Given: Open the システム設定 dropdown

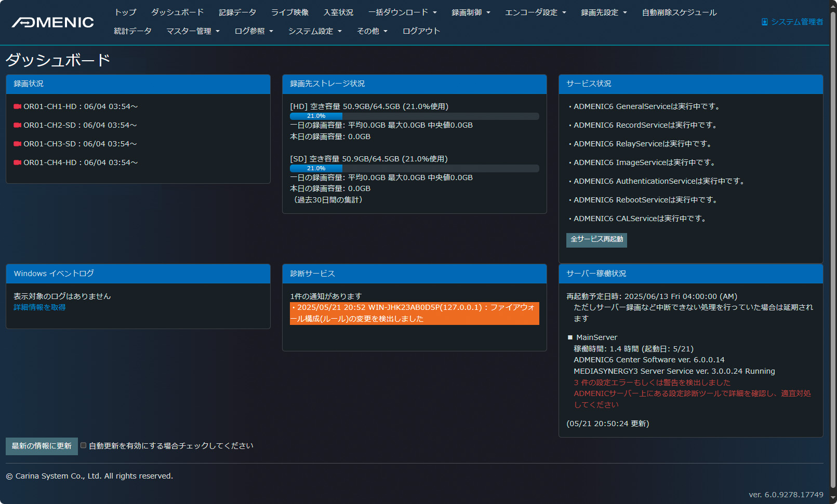Looking at the screenshot, I should click(x=315, y=31).
